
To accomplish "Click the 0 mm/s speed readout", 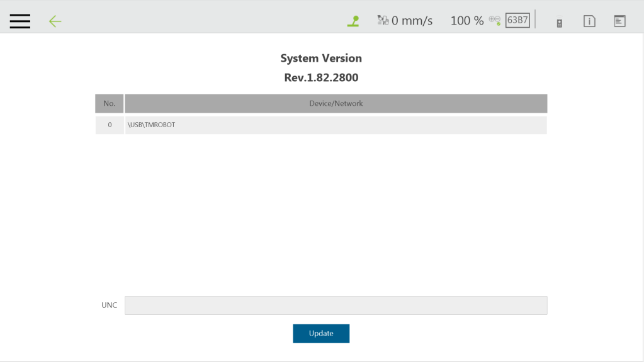I will coord(412,21).
